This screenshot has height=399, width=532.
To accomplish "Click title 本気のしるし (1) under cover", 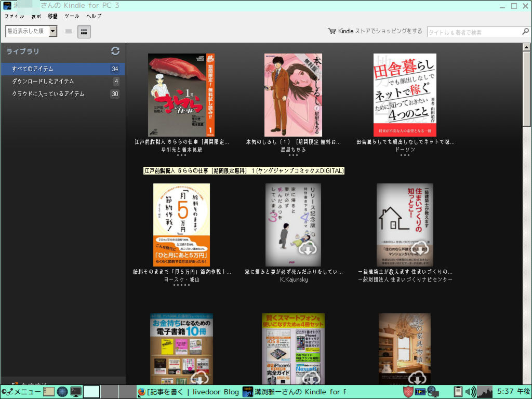I will pyautogui.click(x=293, y=142).
